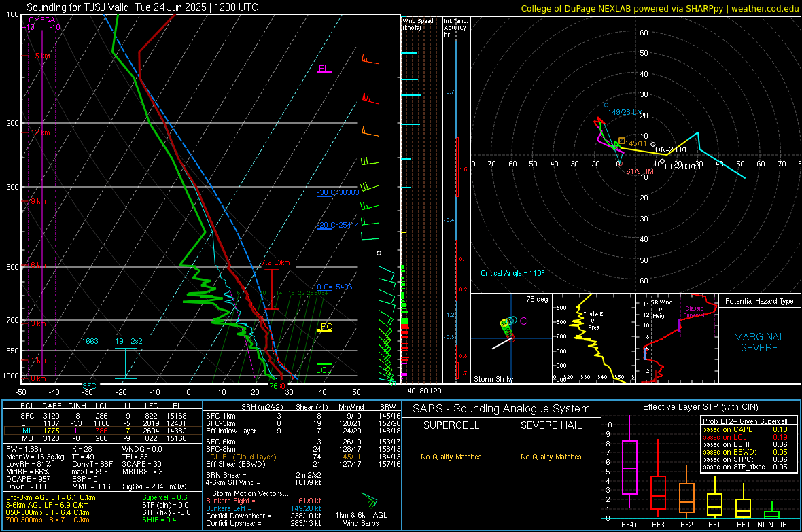Screen dimensions: 802x532
Task: Click the 'Corfidi Upshear =' line
Action: [264, 523]
